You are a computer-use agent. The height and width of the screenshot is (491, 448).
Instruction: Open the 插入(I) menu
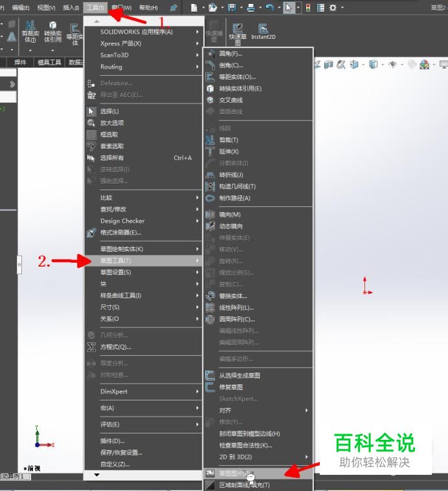(71, 8)
